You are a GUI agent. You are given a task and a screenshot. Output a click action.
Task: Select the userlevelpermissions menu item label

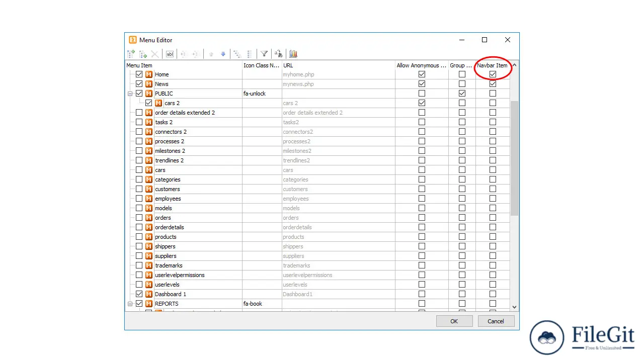click(x=180, y=275)
